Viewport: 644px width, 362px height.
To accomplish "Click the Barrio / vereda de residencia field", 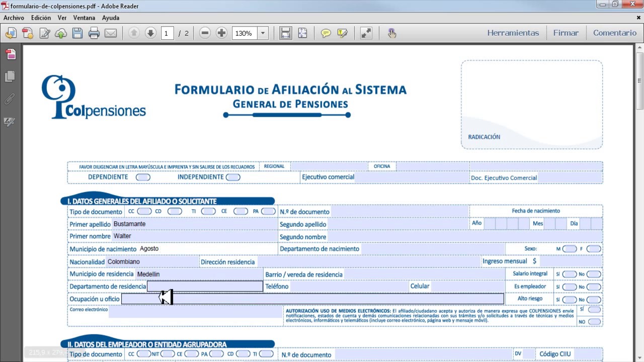I will click(x=424, y=274).
